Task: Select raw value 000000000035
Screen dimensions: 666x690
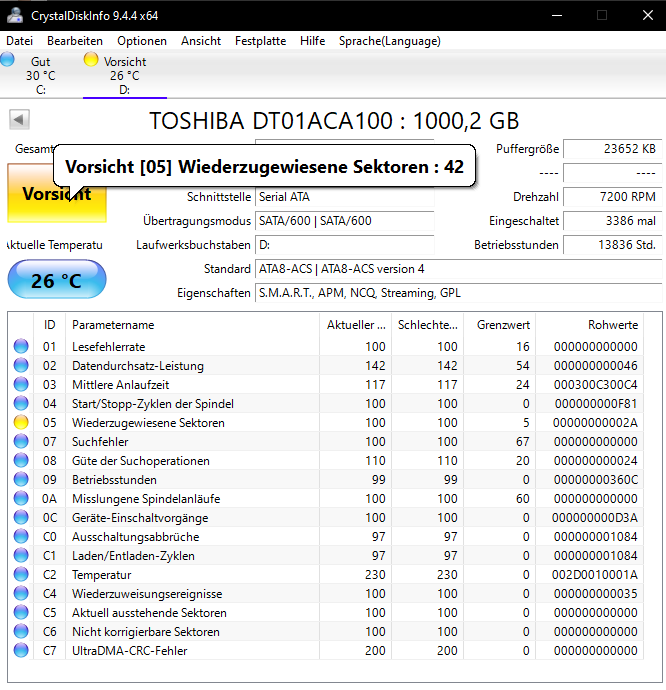Action: point(596,594)
